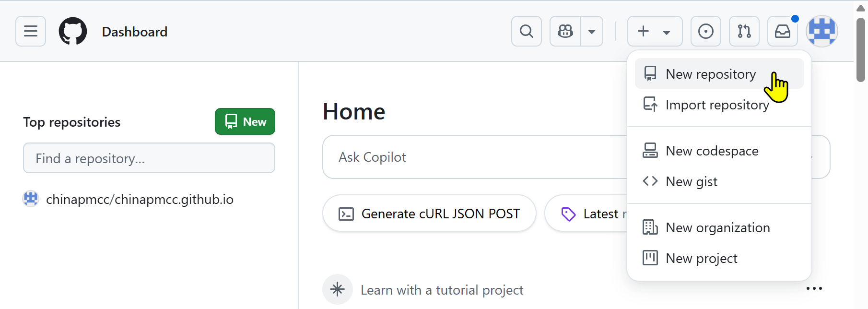Select New organization menu entry
This screenshot has height=309, width=868.
pos(717,227)
